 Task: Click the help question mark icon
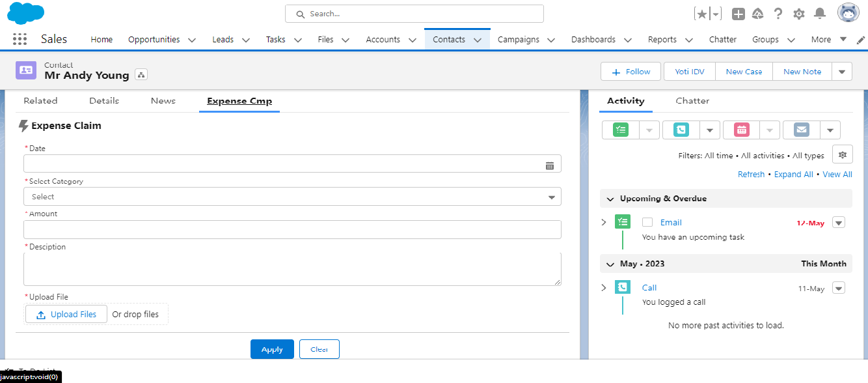tap(778, 14)
